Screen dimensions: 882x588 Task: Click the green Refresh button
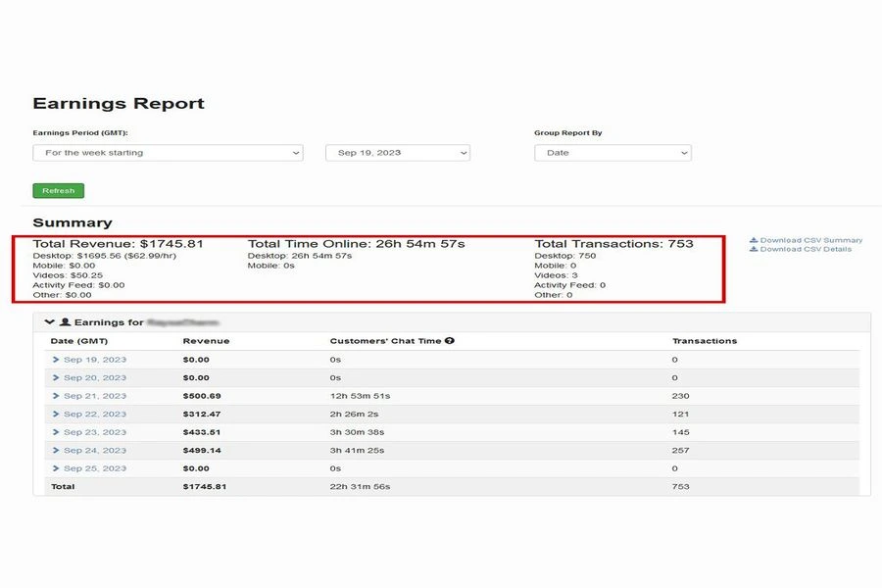59,191
